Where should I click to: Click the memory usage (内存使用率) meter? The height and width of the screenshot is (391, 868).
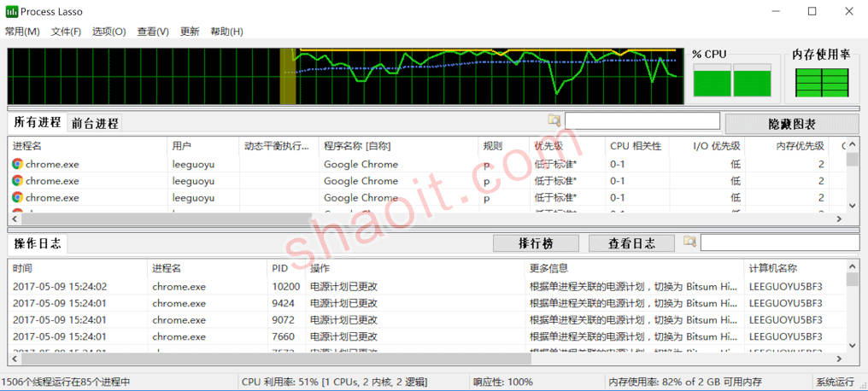point(822,83)
